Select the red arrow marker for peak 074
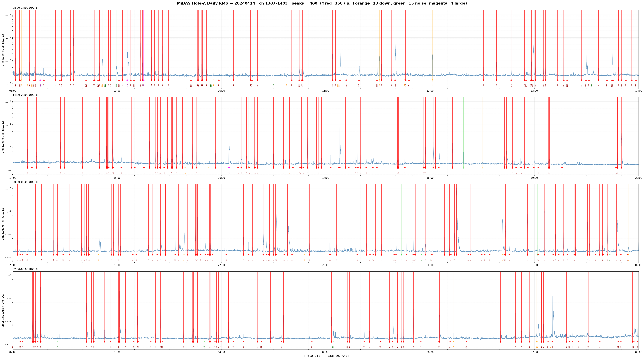Image resolution: width=644 pixels, height=359 pixels. (496, 80)
